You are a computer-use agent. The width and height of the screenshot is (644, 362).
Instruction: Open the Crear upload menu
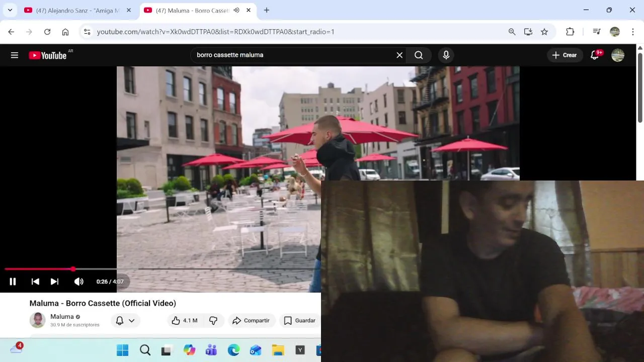[x=565, y=55]
